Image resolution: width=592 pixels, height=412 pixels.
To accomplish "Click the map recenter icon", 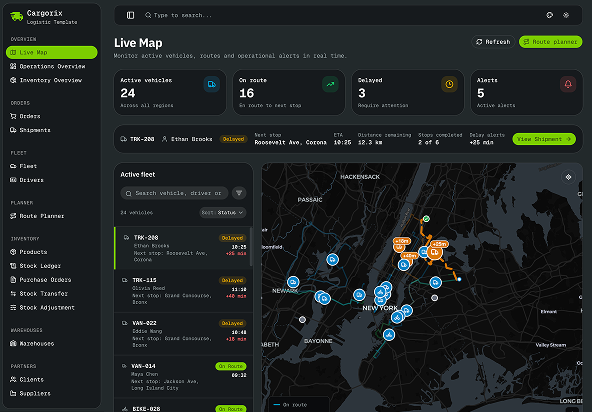I will [568, 177].
